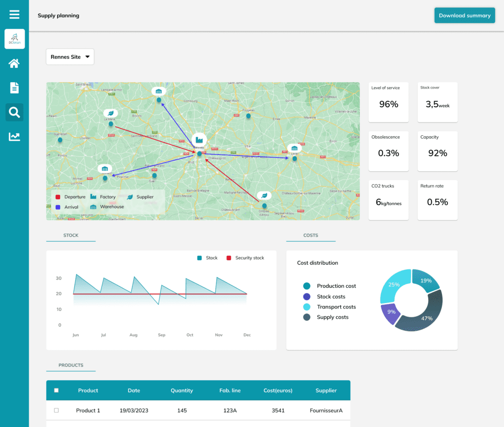Click the Rennes factory marker on map

[199, 140]
